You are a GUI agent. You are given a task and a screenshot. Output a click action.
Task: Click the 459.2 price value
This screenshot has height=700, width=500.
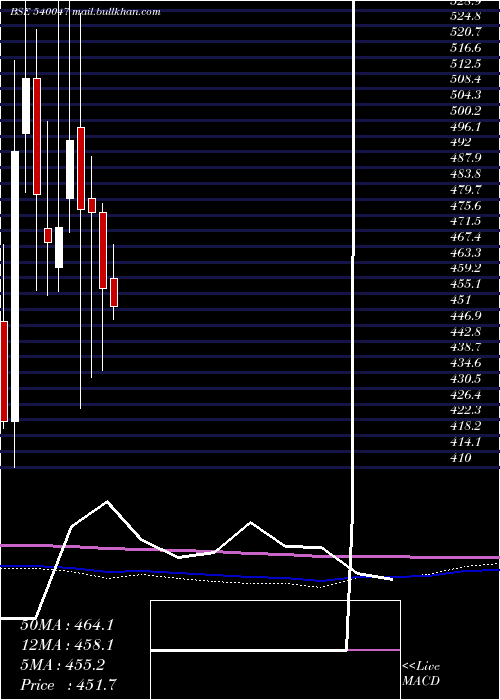[x=466, y=268]
